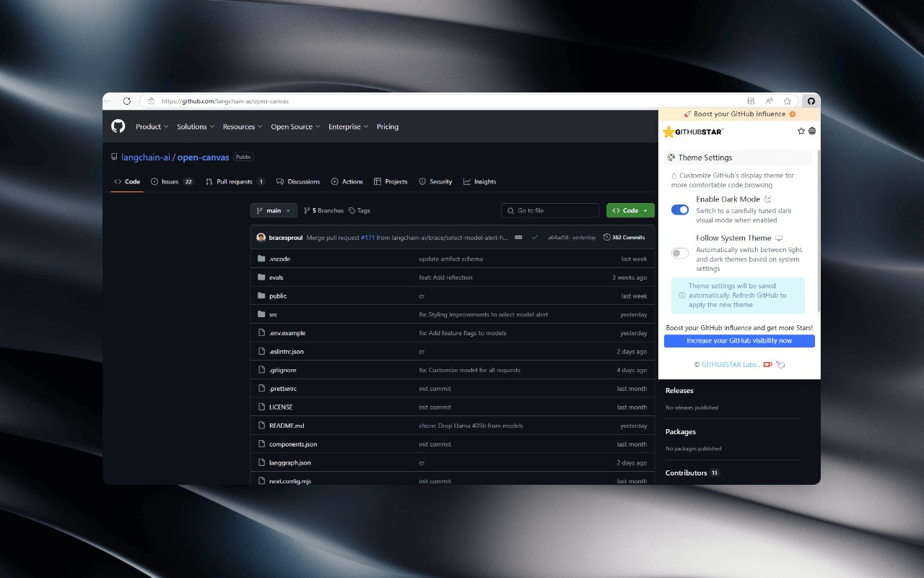Open the Actions tab

tap(347, 181)
